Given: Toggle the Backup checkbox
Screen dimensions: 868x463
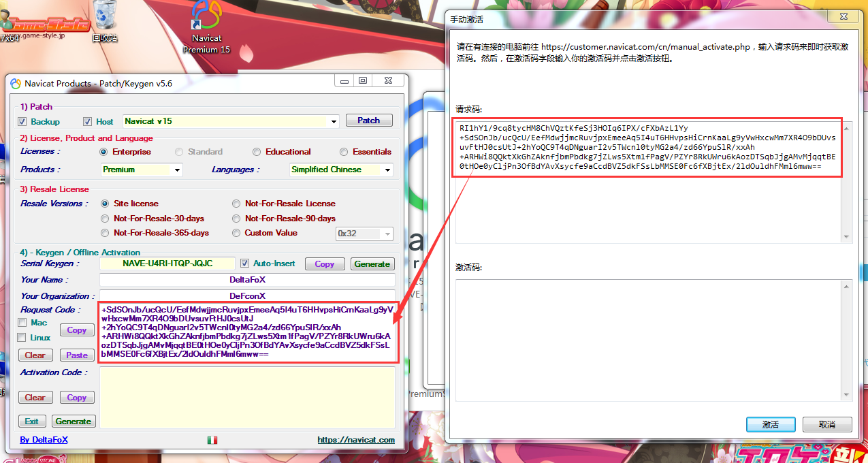Looking at the screenshot, I should coord(22,122).
